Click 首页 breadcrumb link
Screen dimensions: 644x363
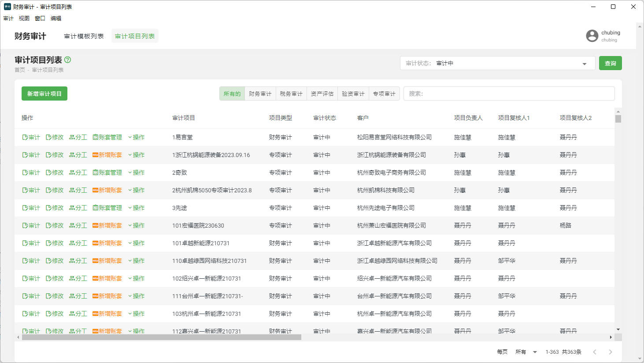(x=20, y=70)
